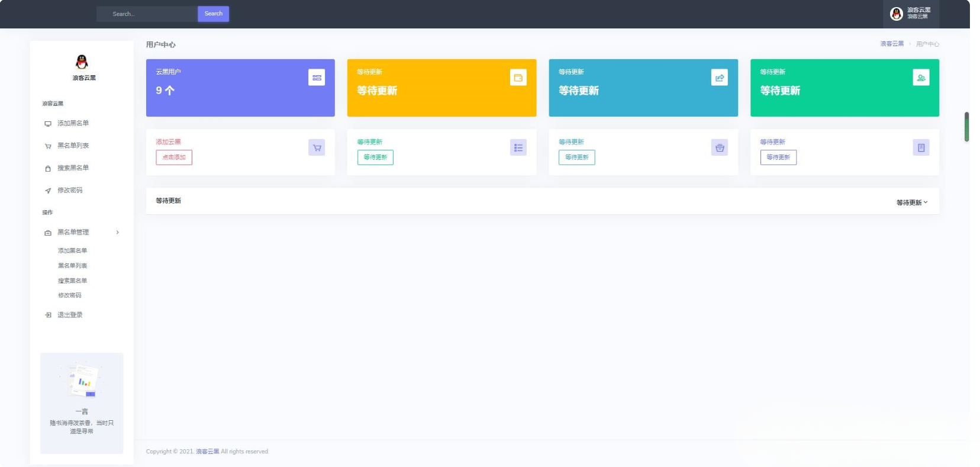The width and height of the screenshot is (980, 467).
Task: Click the penguin avatar in the top bar
Action: [x=897, y=14]
